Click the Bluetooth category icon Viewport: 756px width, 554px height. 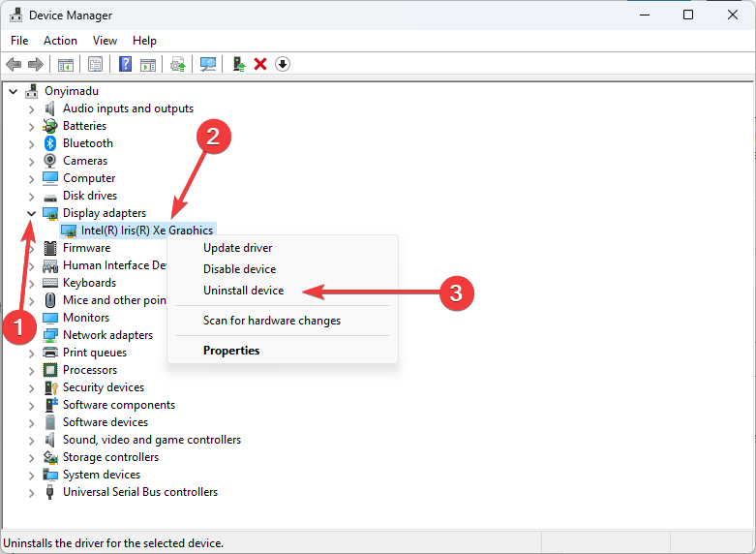point(50,143)
